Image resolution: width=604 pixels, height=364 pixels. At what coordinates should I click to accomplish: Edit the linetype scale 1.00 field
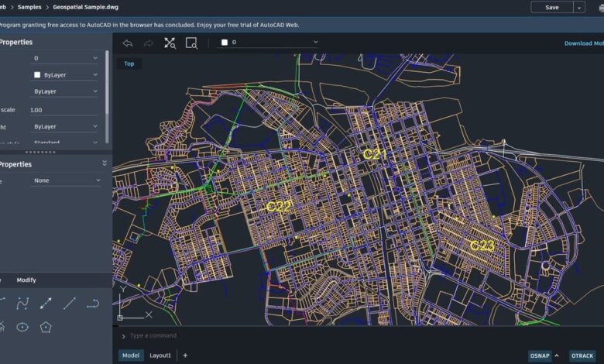pos(64,110)
